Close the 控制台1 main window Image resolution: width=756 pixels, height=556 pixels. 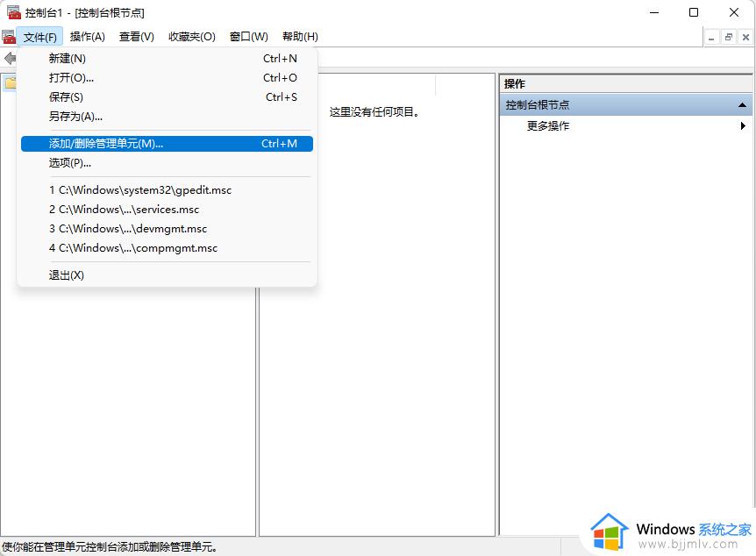(734, 12)
